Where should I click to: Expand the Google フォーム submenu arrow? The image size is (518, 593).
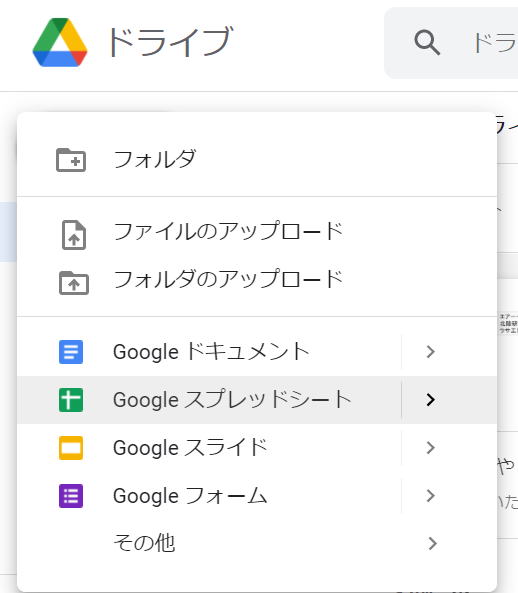click(x=430, y=495)
